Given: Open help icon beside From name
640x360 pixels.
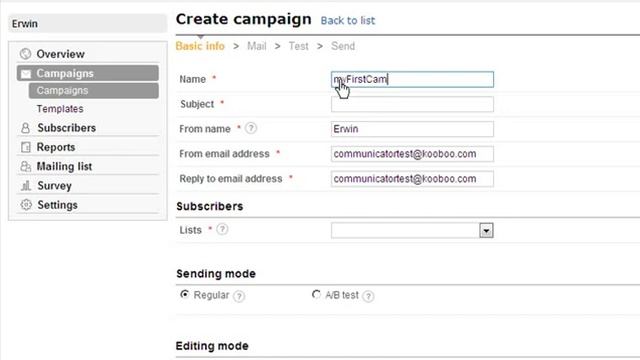Looking at the screenshot, I should pos(251,129).
